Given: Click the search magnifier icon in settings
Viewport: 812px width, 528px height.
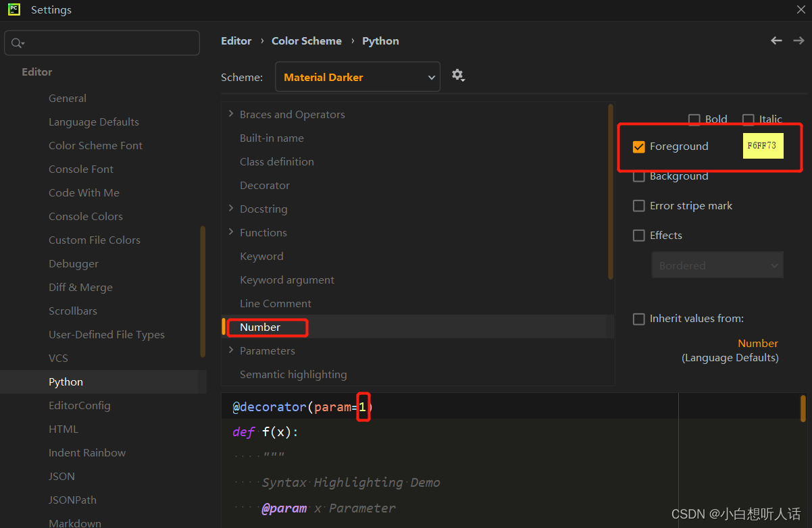Looking at the screenshot, I should [18, 43].
